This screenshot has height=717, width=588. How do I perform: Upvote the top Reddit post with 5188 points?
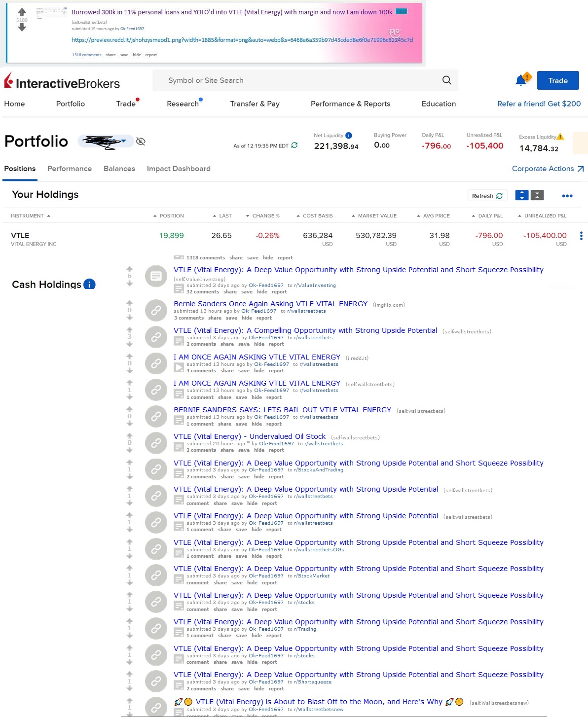tap(22, 12)
